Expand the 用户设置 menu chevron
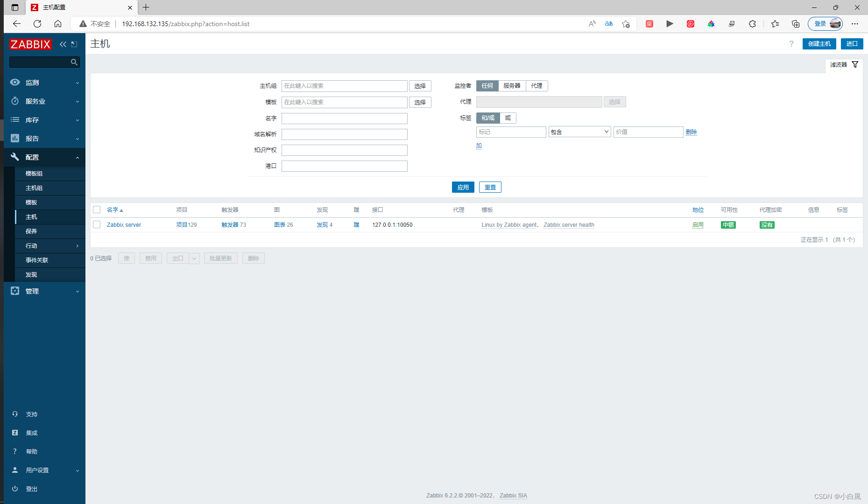The image size is (868, 504). [x=78, y=471]
